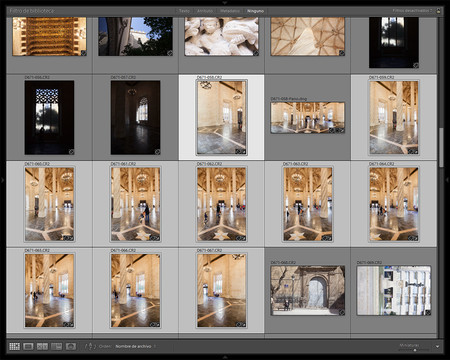Click the adjustments badge on D671-057.CR2

[157, 152]
